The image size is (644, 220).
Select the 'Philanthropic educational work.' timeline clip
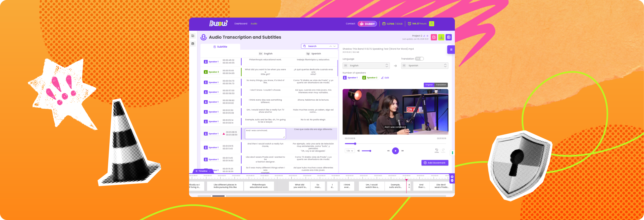tap(259, 186)
